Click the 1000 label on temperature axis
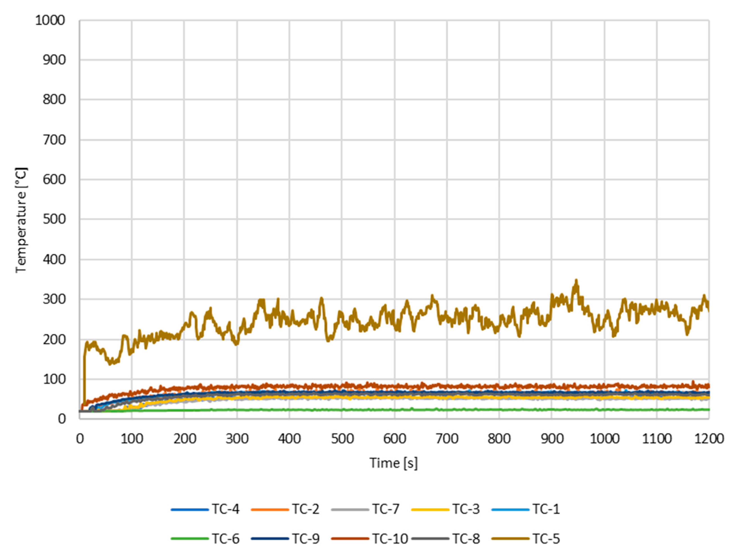The width and height of the screenshot is (731, 560). coord(50,21)
